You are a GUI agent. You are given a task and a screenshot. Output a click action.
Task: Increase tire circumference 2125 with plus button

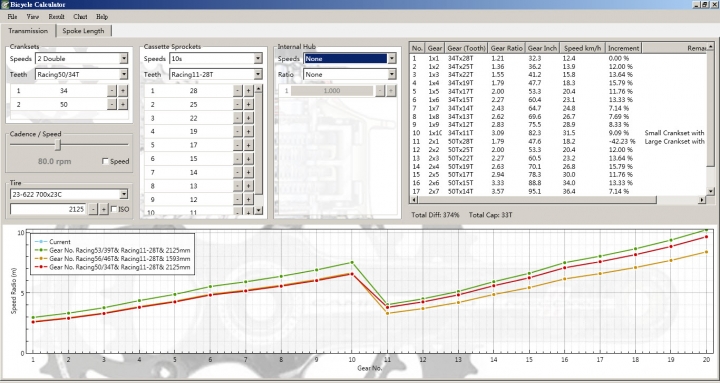click(104, 209)
